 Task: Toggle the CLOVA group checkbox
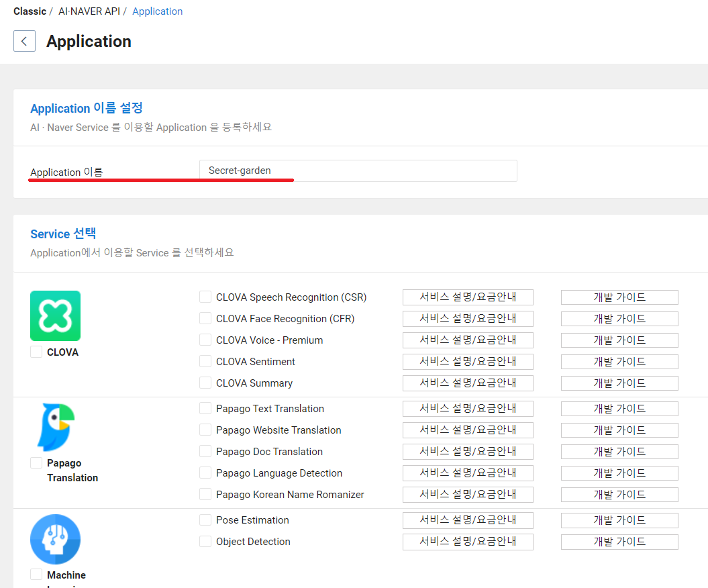(38, 352)
